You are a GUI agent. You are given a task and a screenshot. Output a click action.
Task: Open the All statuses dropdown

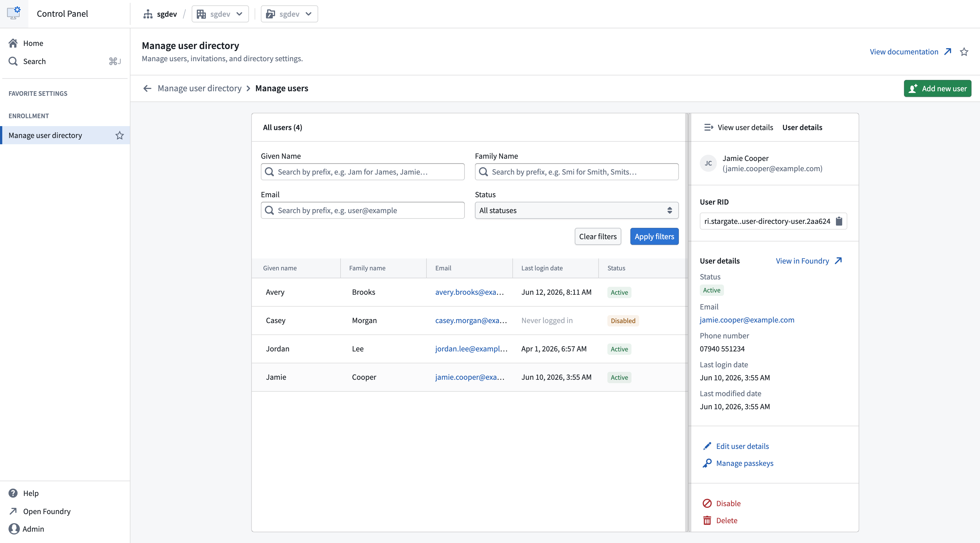tap(576, 210)
